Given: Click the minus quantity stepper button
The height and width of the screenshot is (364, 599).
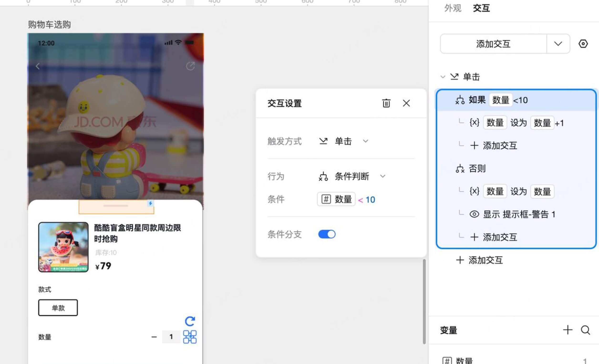Looking at the screenshot, I should (x=154, y=337).
